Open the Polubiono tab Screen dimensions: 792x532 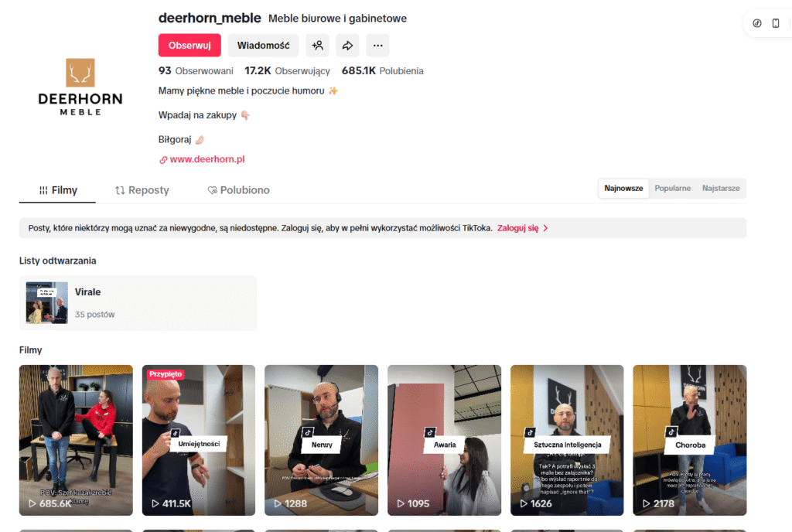click(x=238, y=190)
